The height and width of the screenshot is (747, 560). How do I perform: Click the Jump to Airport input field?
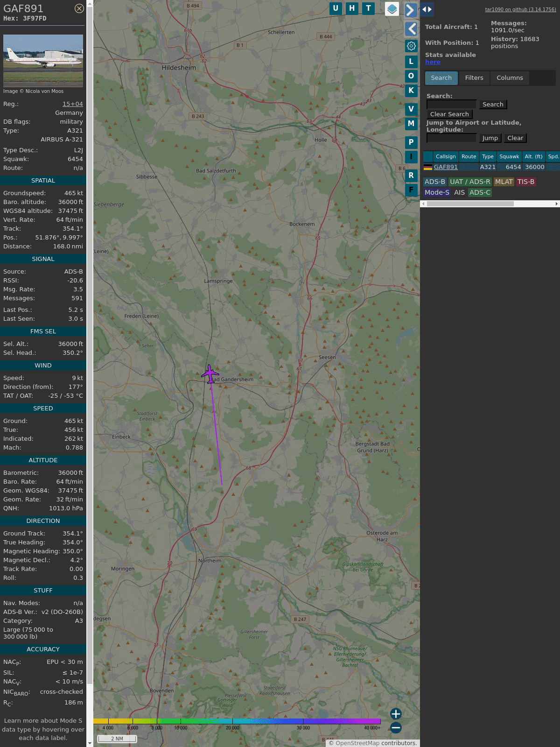point(451,138)
